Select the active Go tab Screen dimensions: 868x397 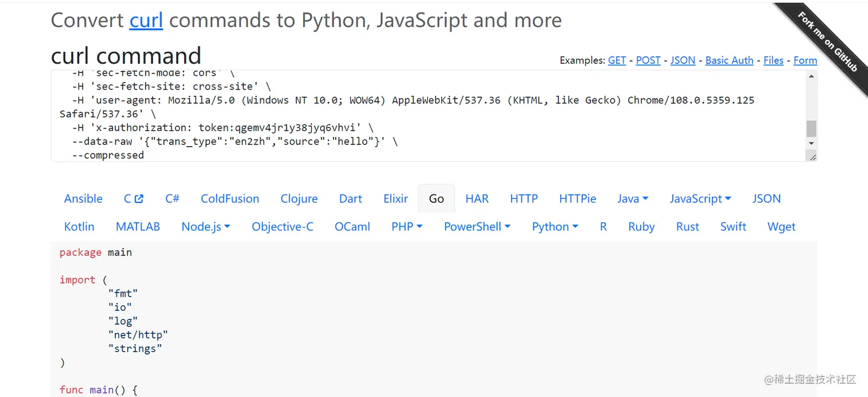coord(436,199)
